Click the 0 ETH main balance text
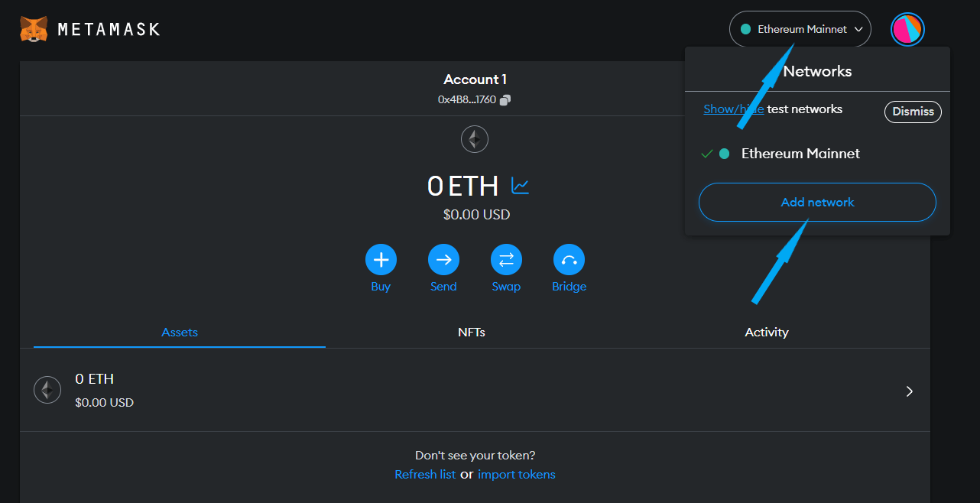Image resolution: width=980 pixels, height=503 pixels. 462,186
